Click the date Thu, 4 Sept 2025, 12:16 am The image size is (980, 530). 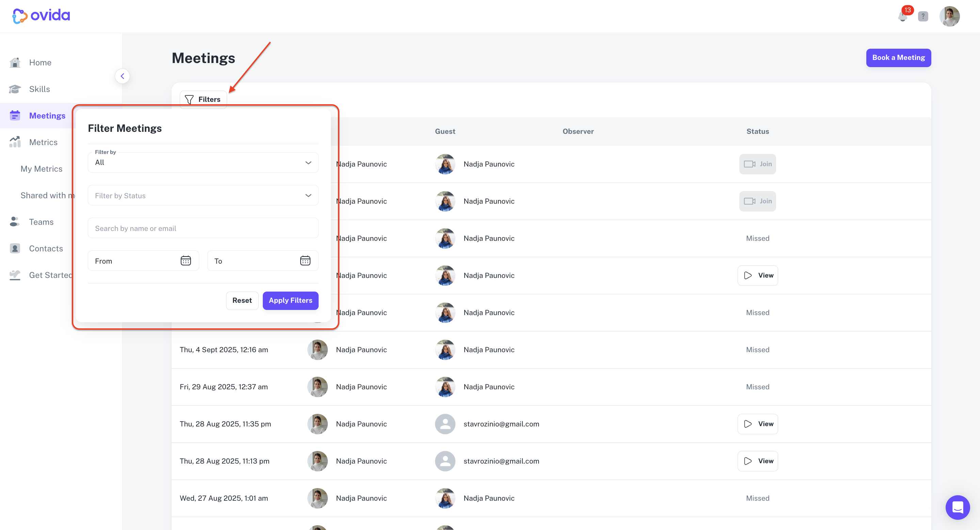[224, 350]
